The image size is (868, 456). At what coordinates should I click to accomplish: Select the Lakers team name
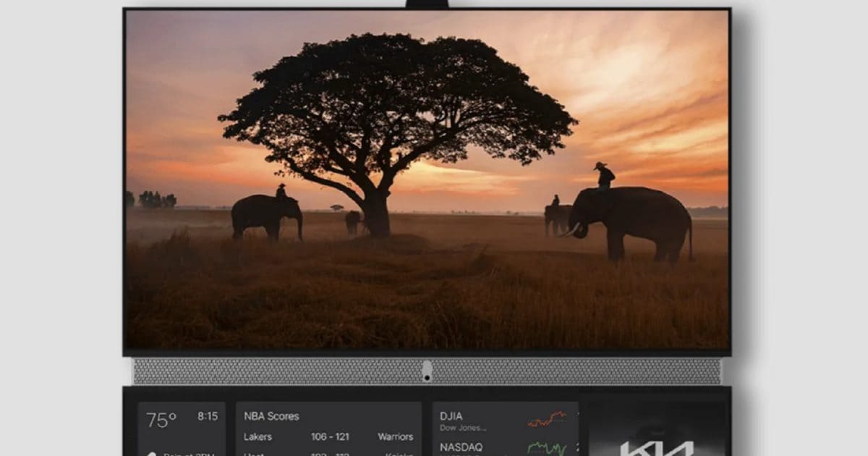[x=258, y=436]
